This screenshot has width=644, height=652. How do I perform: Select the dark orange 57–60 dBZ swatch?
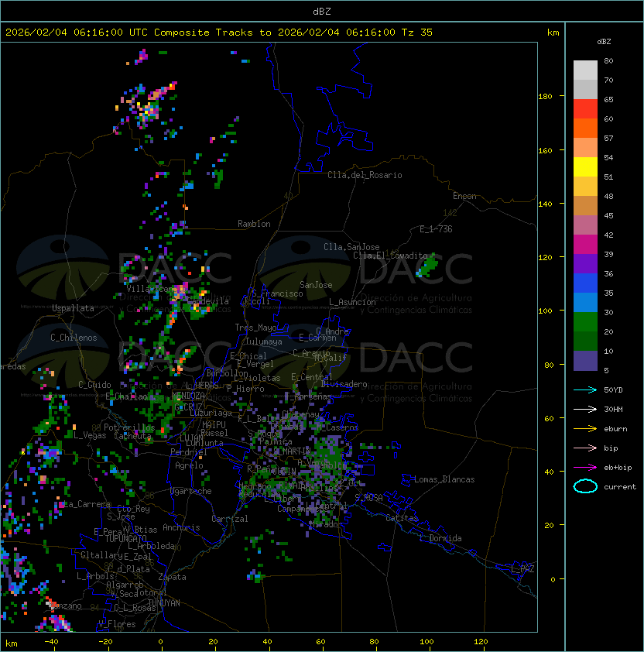point(585,128)
